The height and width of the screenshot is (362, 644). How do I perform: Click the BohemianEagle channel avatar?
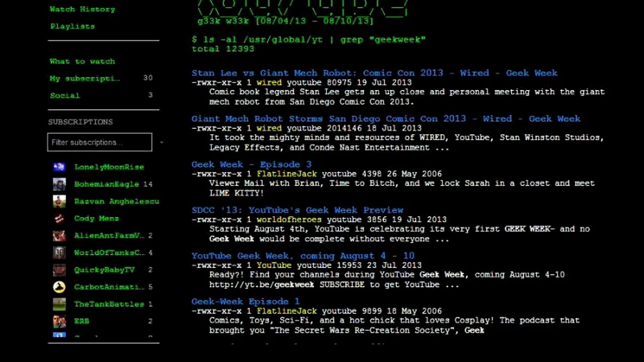(59, 184)
